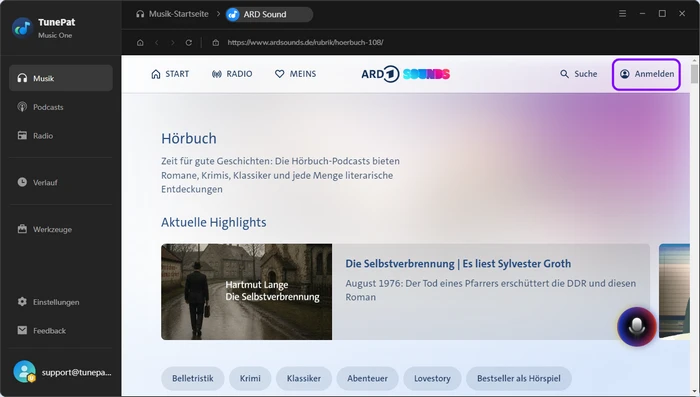Click the Hörbuch page heading

189,138
